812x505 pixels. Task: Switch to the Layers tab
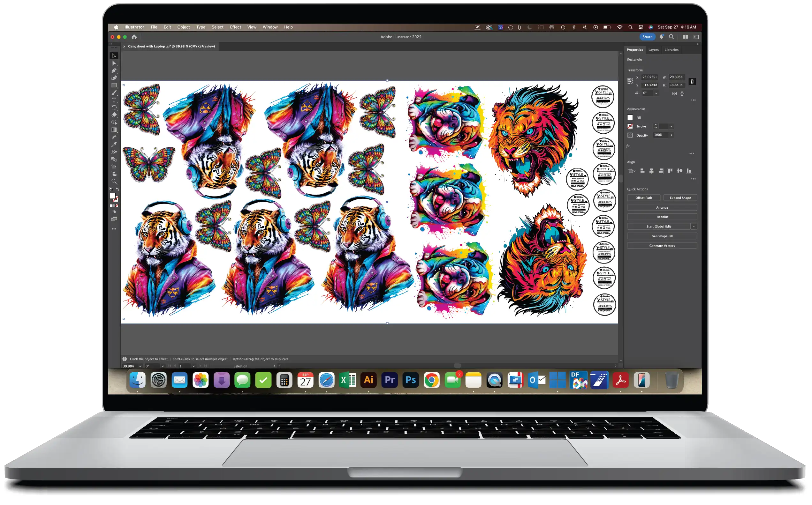pos(654,50)
